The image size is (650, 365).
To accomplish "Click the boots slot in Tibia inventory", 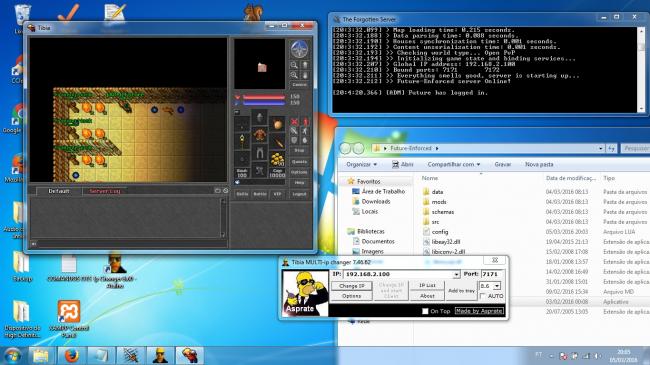I will click(x=260, y=170).
